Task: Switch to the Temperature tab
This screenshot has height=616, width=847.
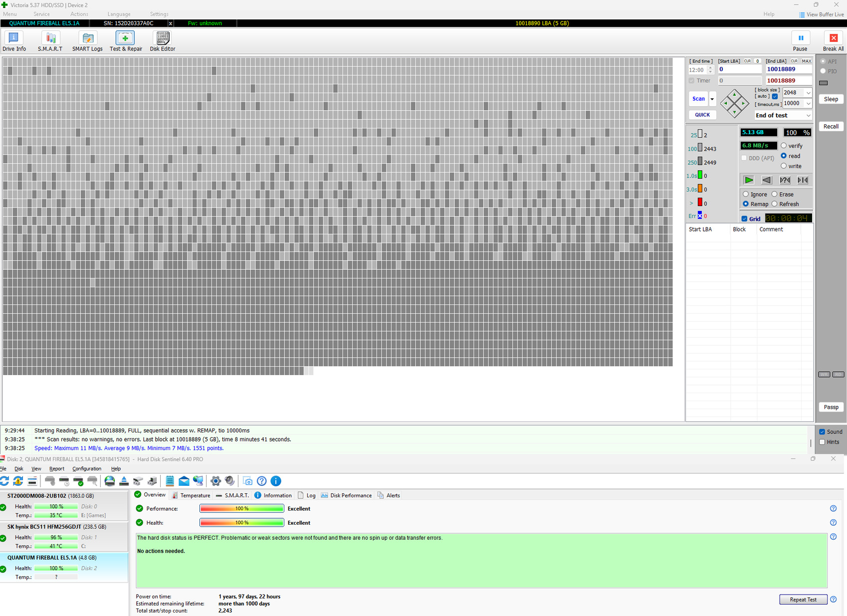Action: coord(191,495)
